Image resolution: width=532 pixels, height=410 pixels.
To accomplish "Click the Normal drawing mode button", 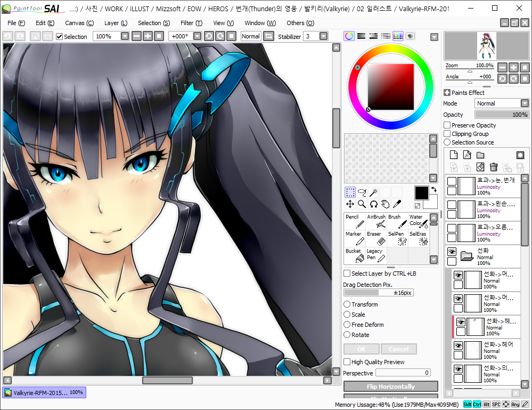I will [x=251, y=36].
